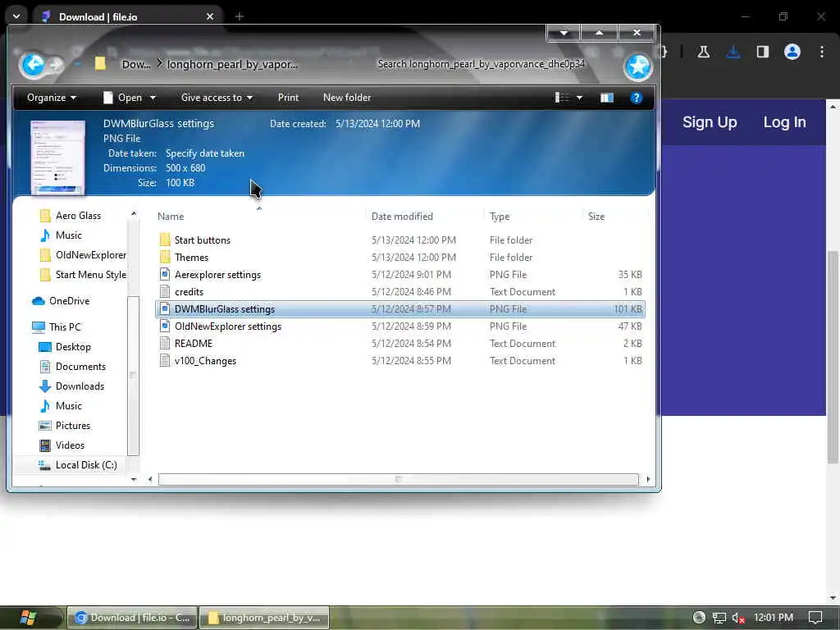Sort by the Size column header
The height and width of the screenshot is (630, 840).
[x=596, y=217]
